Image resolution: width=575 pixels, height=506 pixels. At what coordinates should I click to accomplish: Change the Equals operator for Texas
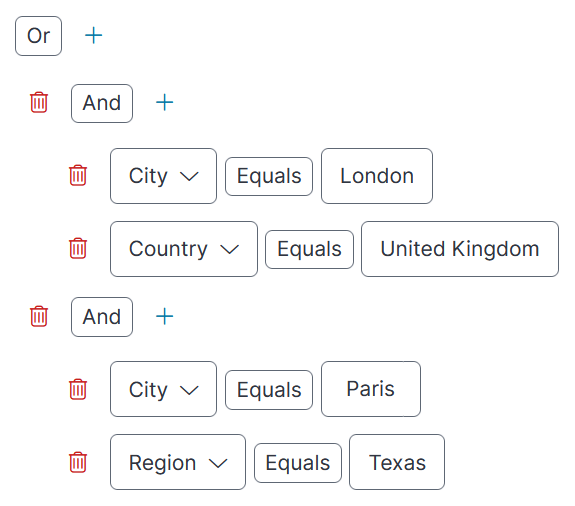click(298, 463)
